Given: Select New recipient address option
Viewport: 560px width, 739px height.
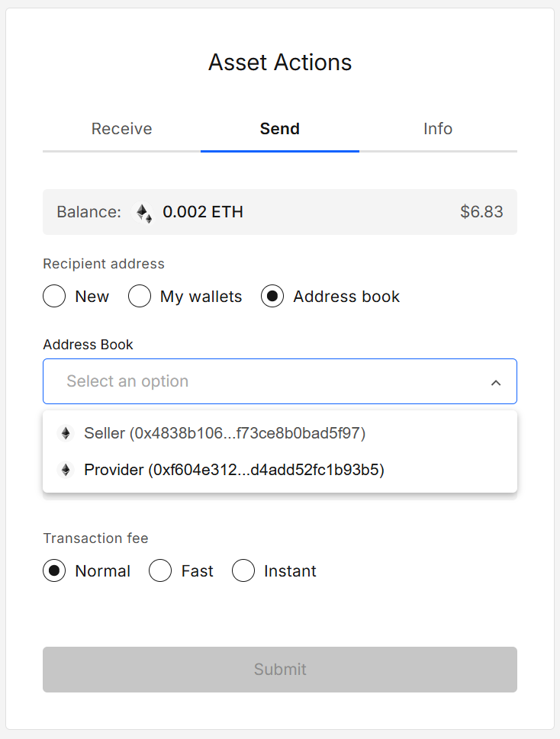Looking at the screenshot, I should click(x=54, y=296).
